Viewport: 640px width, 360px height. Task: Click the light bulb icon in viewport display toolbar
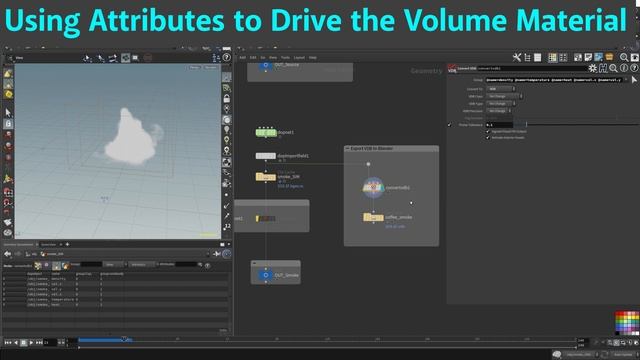pyautogui.click(x=227, y=130)
